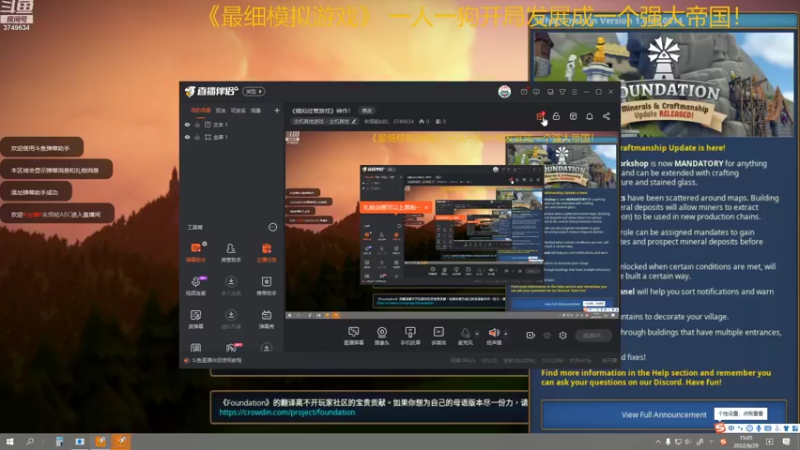Click the taskbar search magnifier
This screenshot has width=800, height=450.
tap(30, 441)
